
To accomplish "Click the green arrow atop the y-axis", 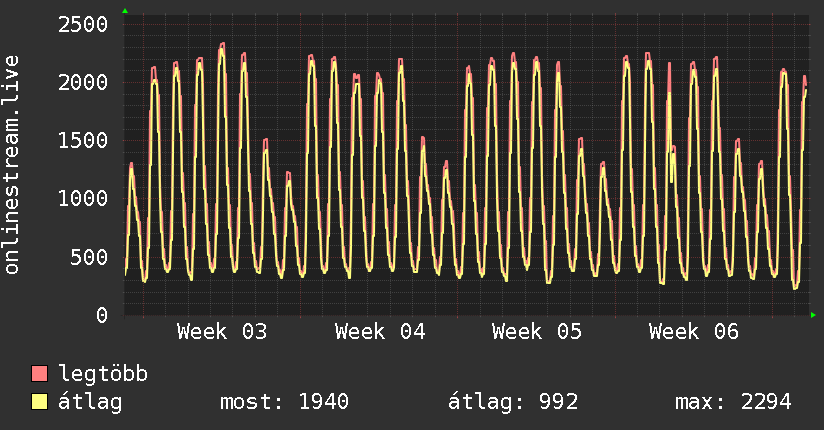I will (125, 11).
